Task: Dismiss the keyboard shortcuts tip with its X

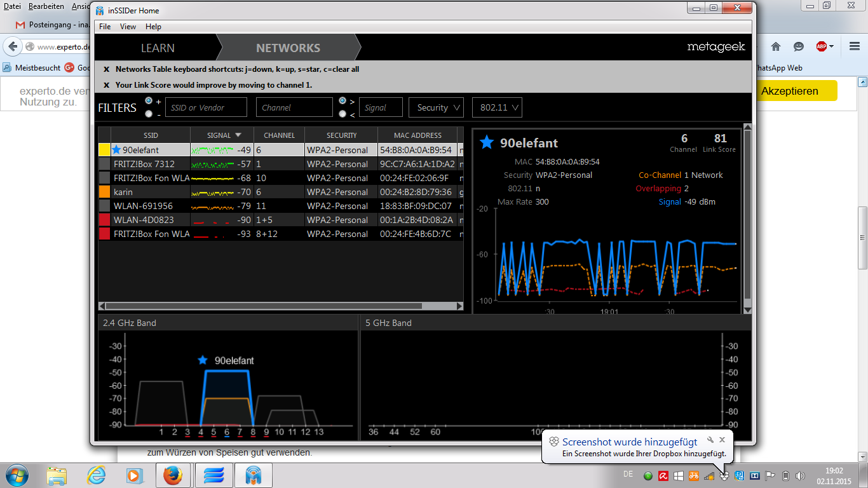Action: [106, 69]
